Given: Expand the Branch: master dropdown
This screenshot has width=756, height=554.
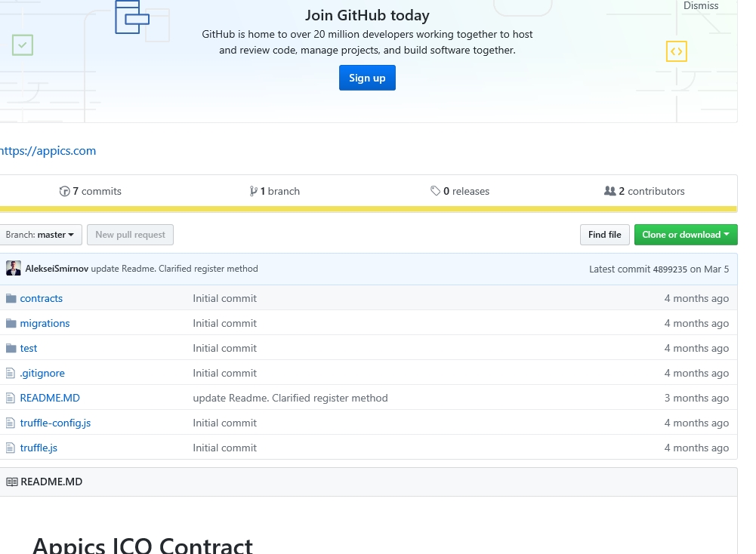Looking at the screenshot, I should tap(40, 235).
